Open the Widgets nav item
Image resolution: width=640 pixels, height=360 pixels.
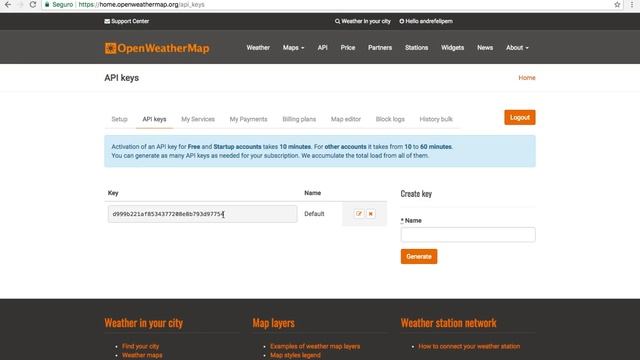point(452,48)
